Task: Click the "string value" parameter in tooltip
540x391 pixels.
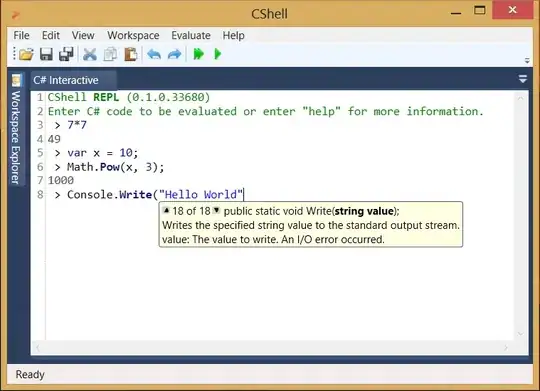Action: pos(364,211)
